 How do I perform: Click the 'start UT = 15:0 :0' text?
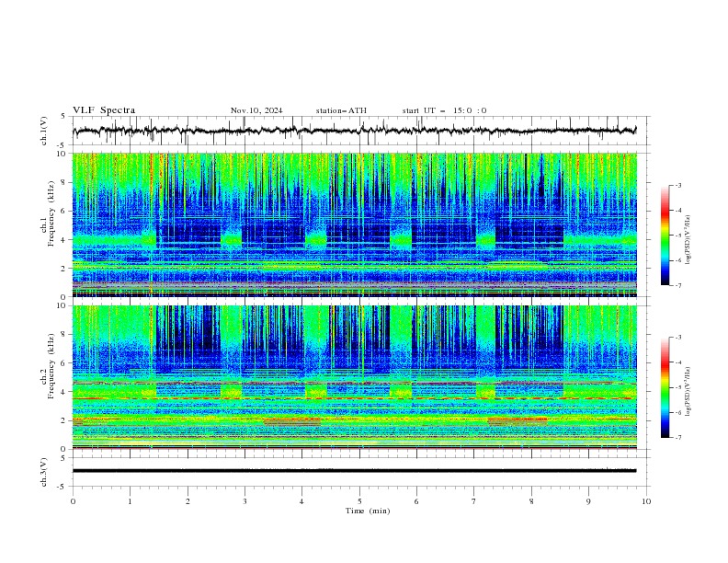444,110
